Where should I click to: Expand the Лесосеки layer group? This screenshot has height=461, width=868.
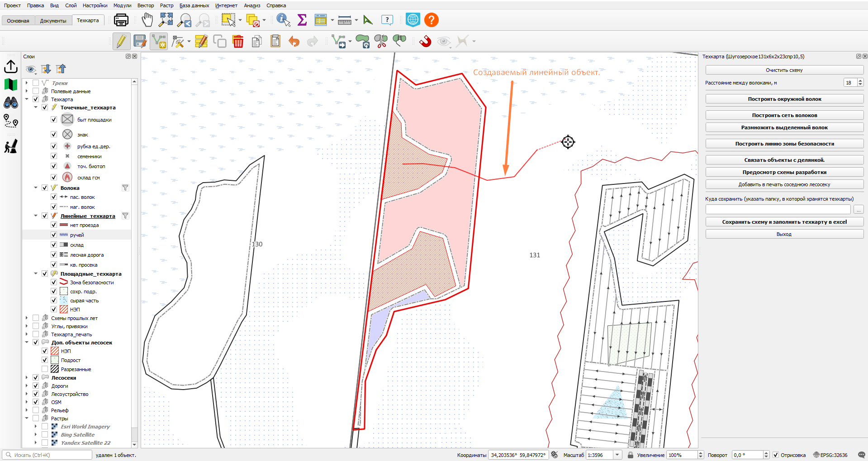(27, 378)
